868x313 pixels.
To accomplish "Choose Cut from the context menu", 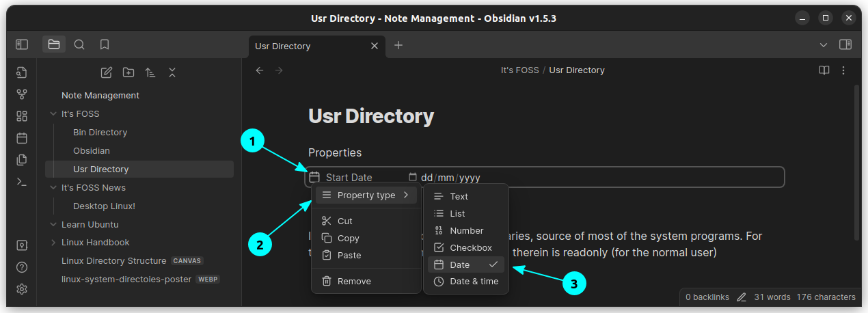I will tap(366, 221).
